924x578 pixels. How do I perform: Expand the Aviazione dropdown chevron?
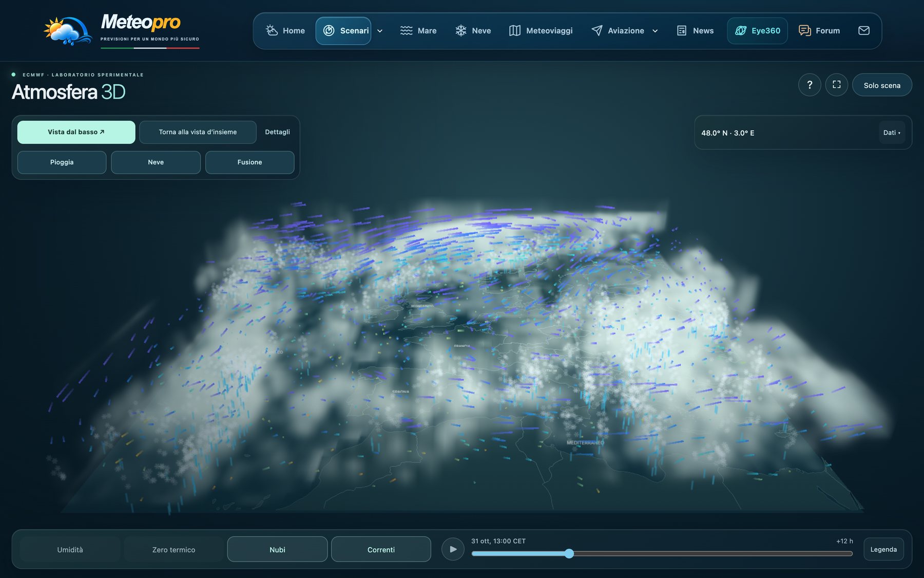coord(655,31)
